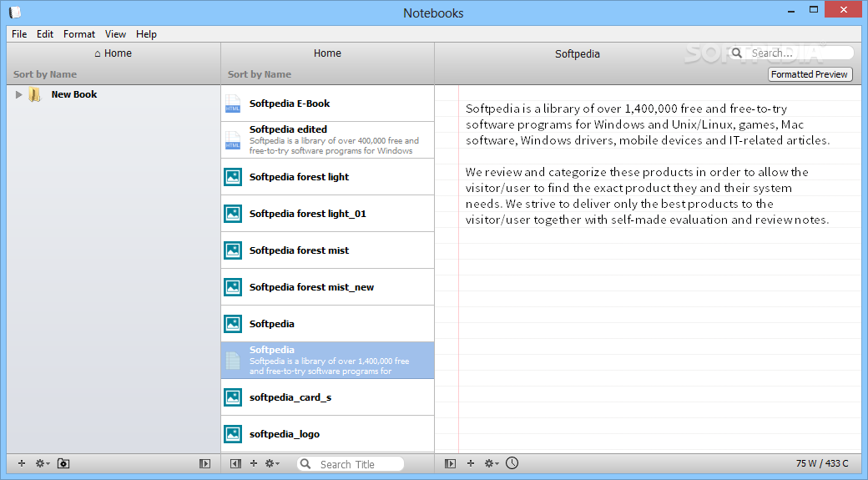The width and height of the screenshot is (868, 480).
Task: Click HTML icon of Softpedia E-Book
Action: click(x=233, y=104)
